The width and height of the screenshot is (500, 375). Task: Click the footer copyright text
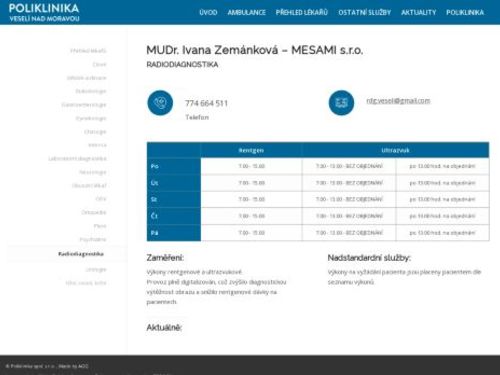pyautogui.click(x=47, y=366)
